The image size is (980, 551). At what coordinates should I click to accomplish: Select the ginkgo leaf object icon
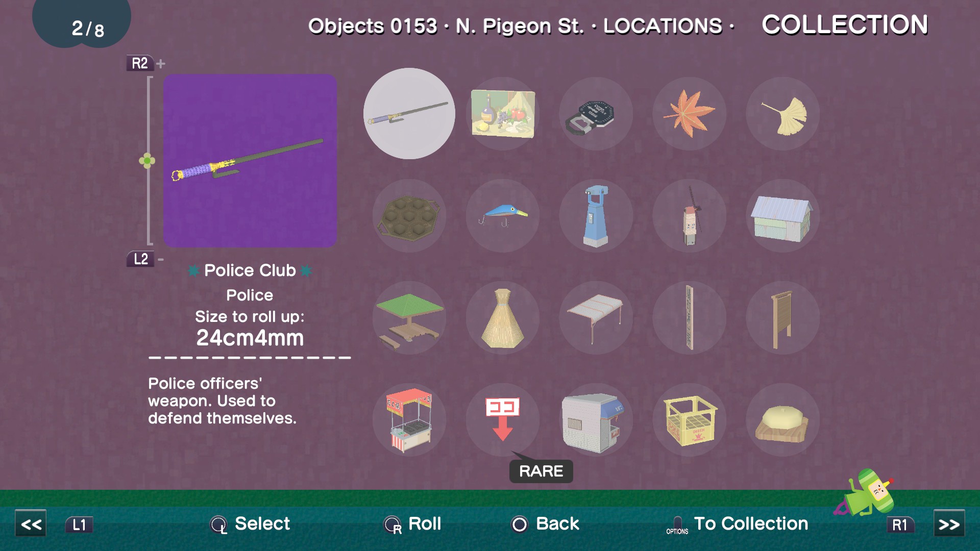tap(782, 113)
